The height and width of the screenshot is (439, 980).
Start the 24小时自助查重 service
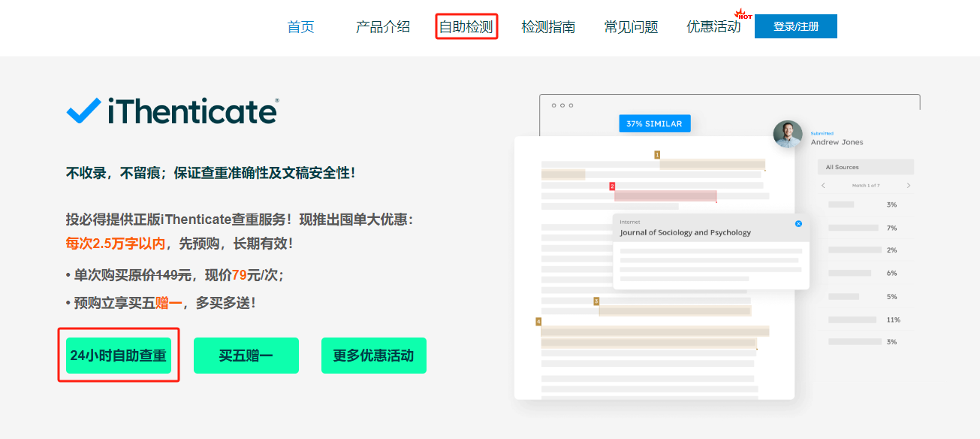[x=119, y=356]
